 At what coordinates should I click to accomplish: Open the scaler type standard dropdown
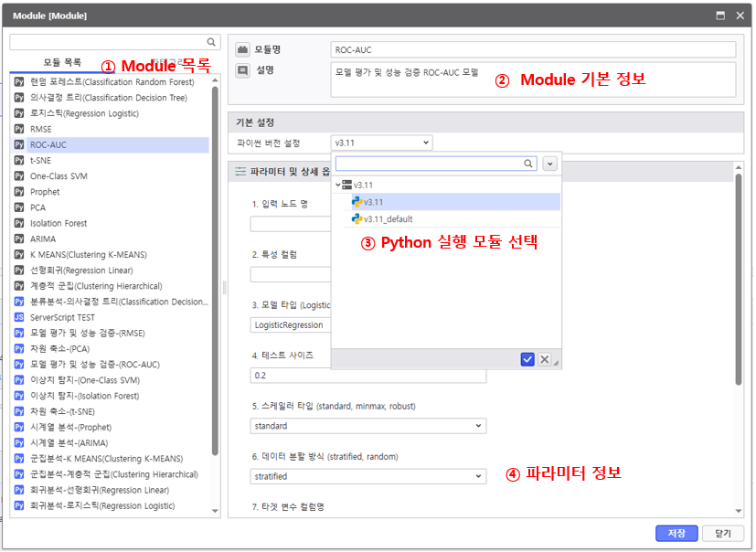(367, 426)
